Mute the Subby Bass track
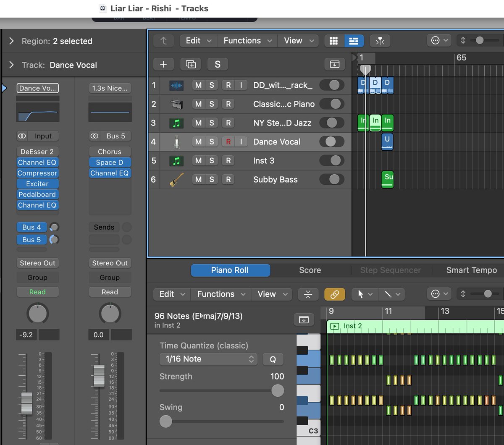The width and height of the screenshot is (504, 445). pyautogui.click(x=198, y=180)
